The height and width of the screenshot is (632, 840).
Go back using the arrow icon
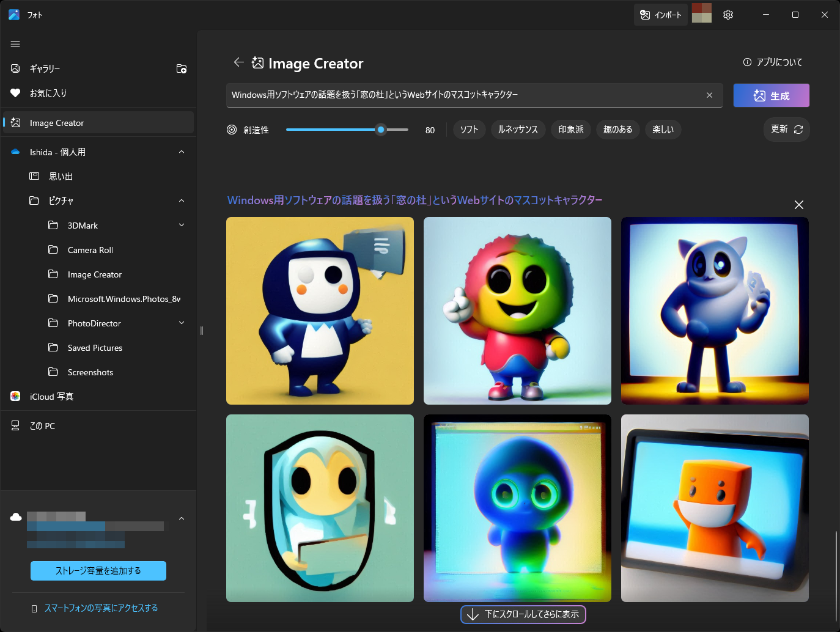238,62
